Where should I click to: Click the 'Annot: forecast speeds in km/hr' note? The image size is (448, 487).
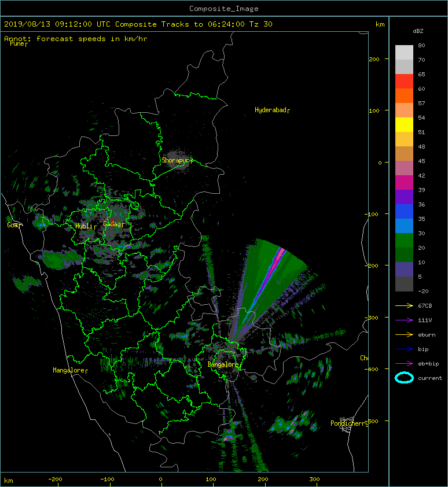point(76,39)
